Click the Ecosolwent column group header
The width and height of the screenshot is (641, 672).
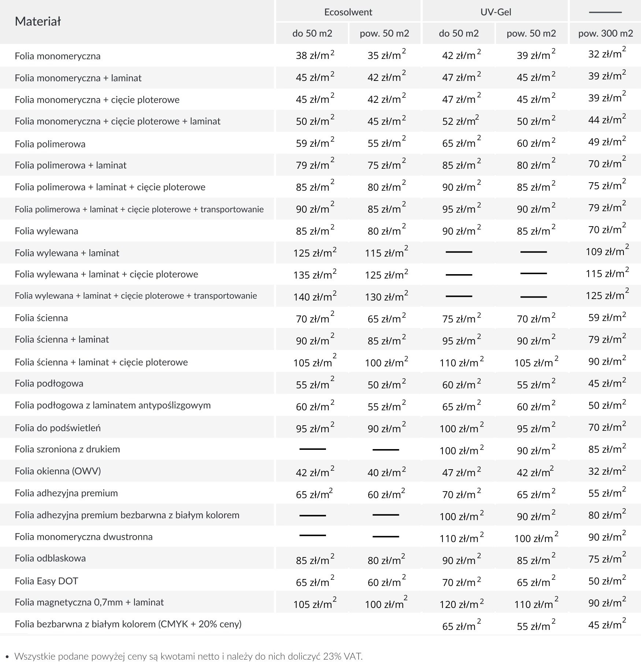(x=348, y=12)
